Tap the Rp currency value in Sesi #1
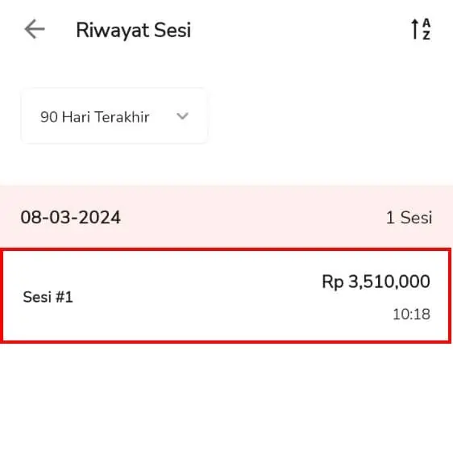The height and width of the screenshot is (476, 453). pyautogui.click(x=376, y=282)
